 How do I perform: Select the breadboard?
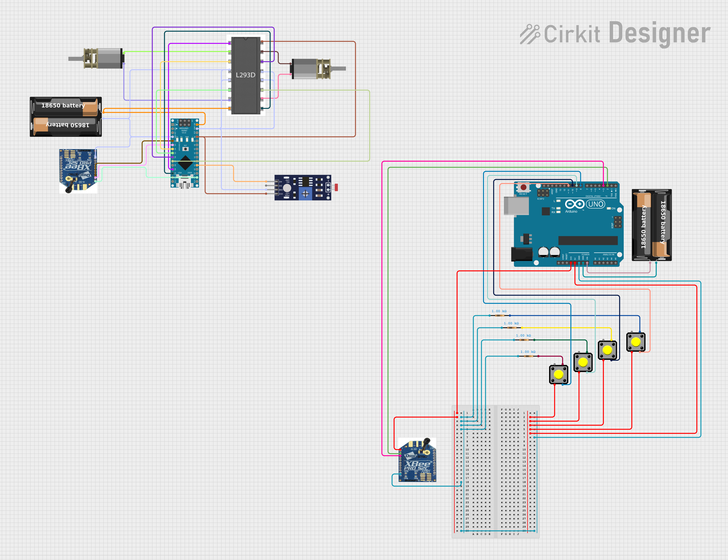(x=495, y=472)
